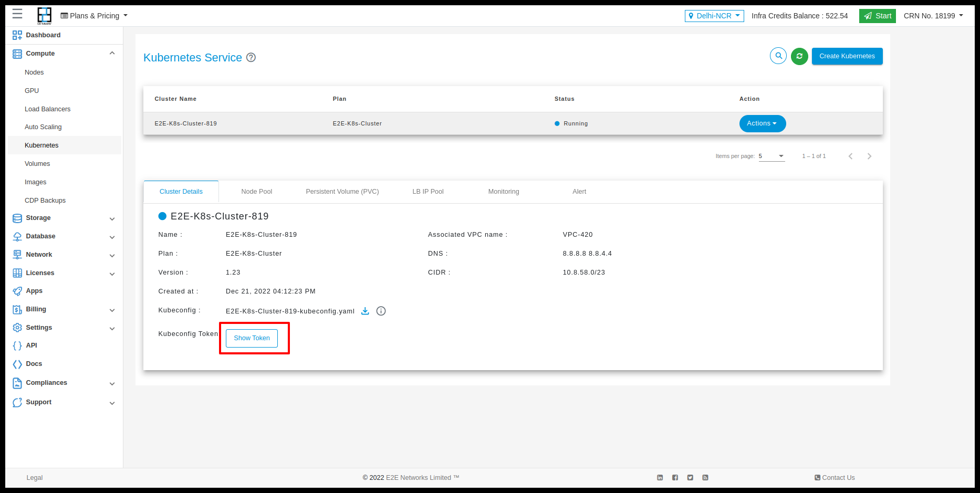Expand the Support section chevron
The width and height of the screenshot is (980, 493).
(x=112, y=403)
